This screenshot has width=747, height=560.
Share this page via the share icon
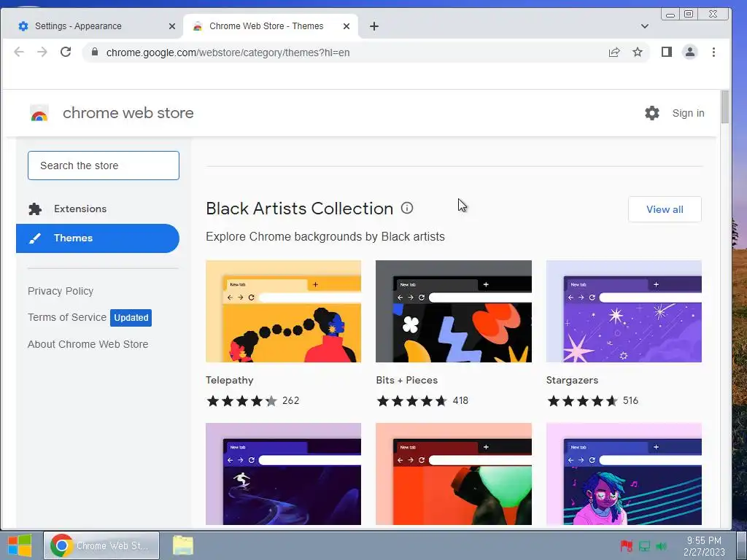[614, 52]
